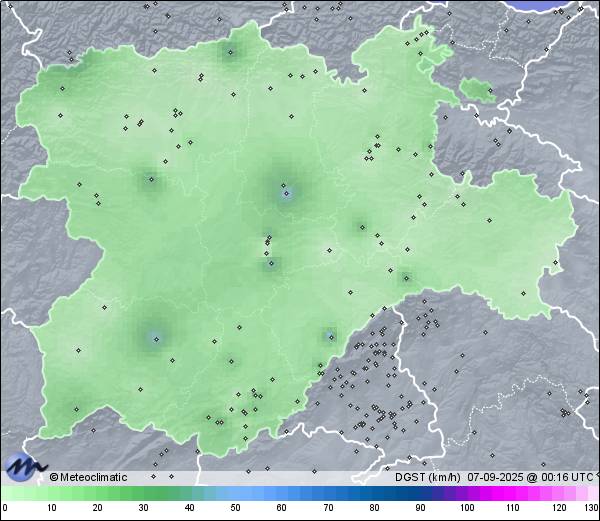The height and width of the screenshot is (521, 600).
Task: Click the 50 label on the scale
Action: 235,508
